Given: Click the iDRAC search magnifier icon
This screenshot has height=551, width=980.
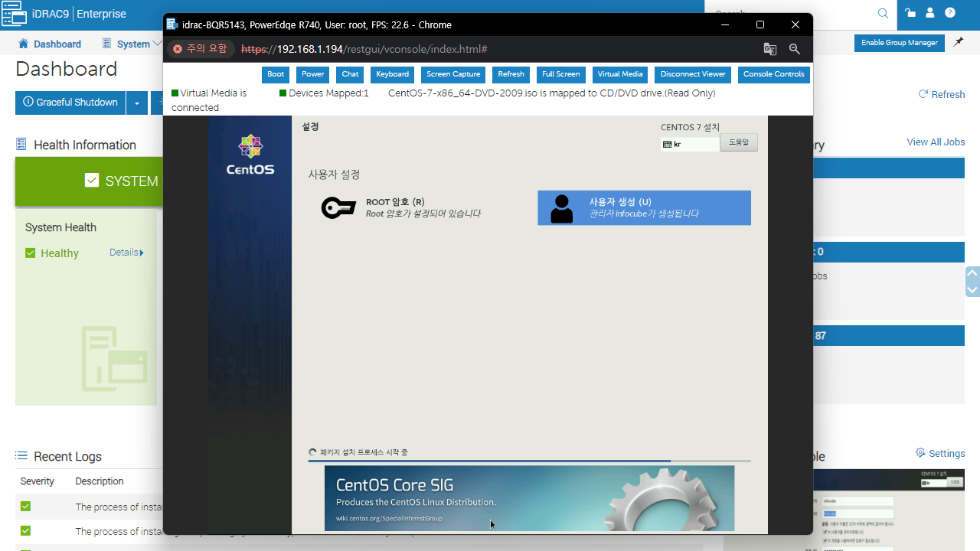Looking at the screenshot, I should (883, 13).
